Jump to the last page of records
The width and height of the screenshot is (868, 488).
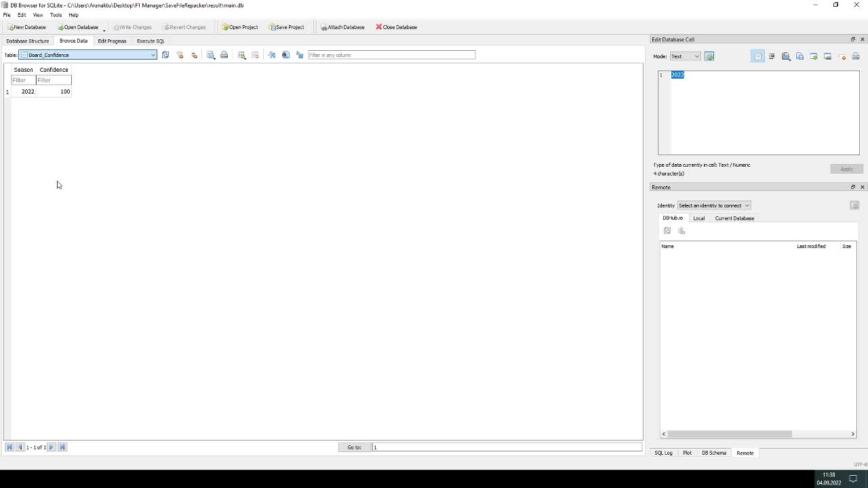point(62,447)
